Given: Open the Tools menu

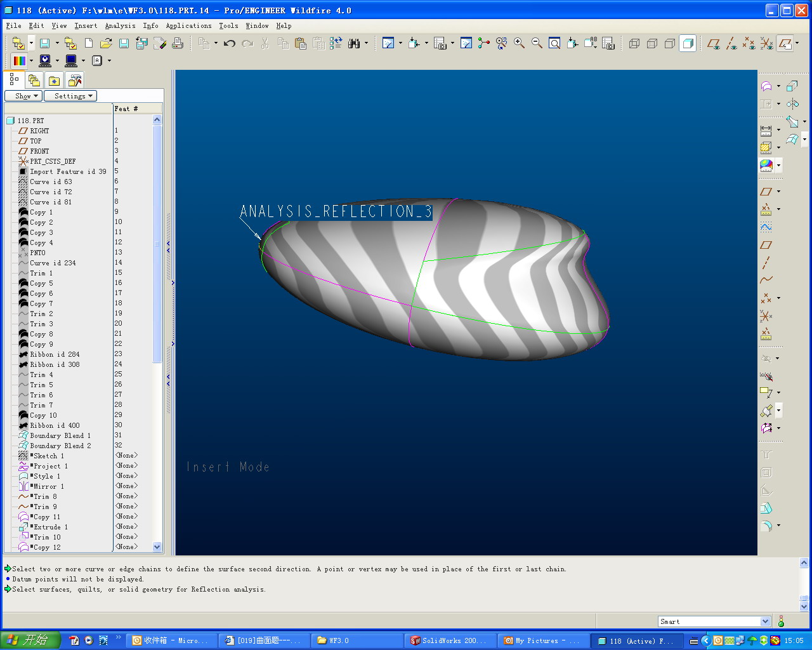Looking at the screenshot, I should (228, 26).
